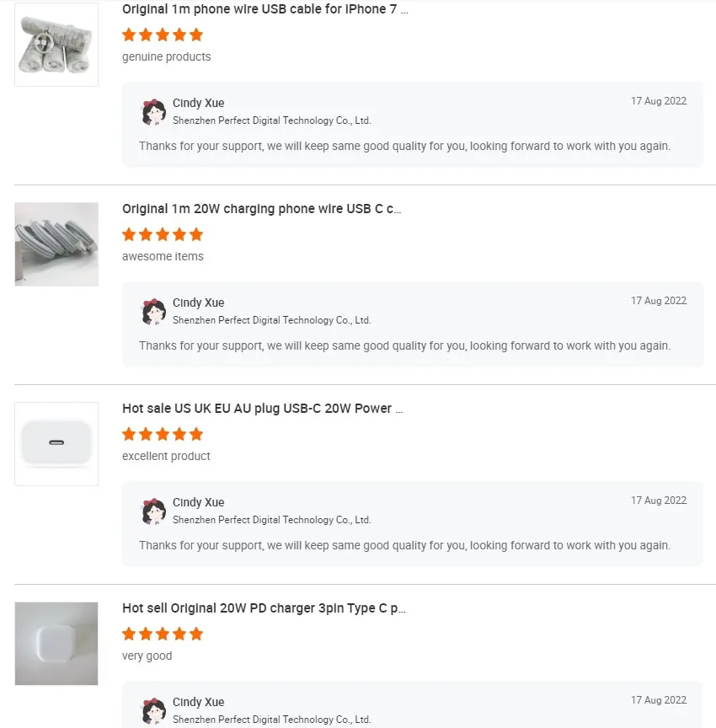Screen dimensions: 716x728
Task: Click Cindy Xue's avatar under the "very good" review
Action: pos(153,710)
